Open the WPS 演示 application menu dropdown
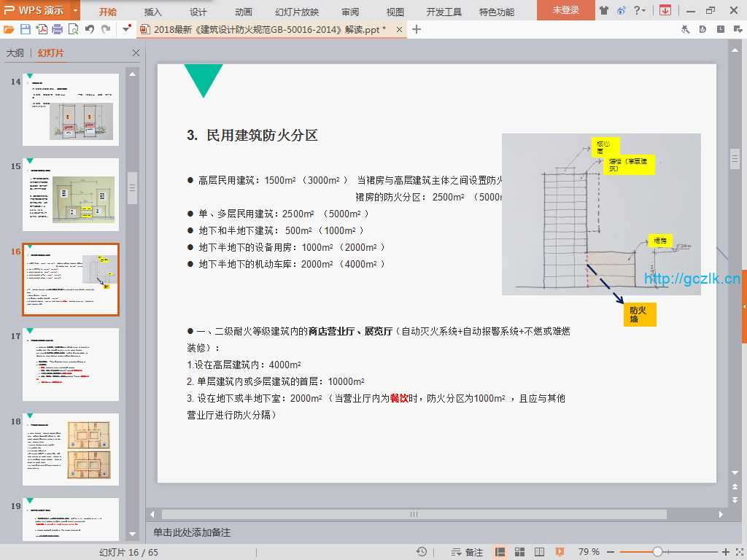 [76, 11]
